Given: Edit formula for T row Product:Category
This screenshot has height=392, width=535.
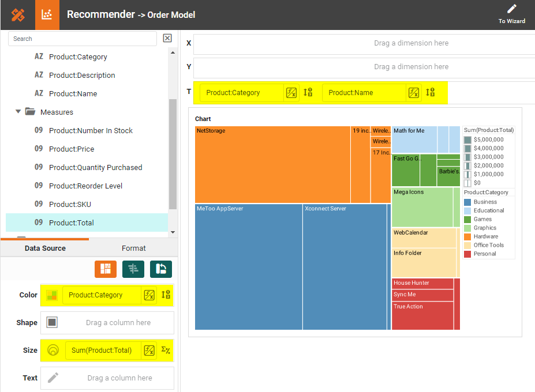Looking at the screenshot, I should tap(291, 93).
